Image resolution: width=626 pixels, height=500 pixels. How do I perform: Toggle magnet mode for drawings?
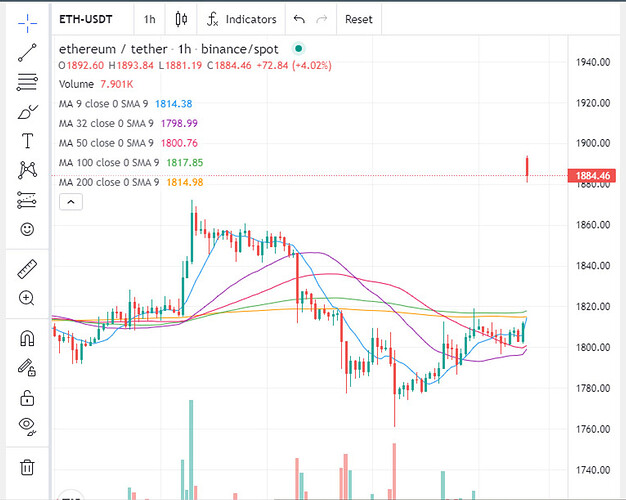click(27, 338)
